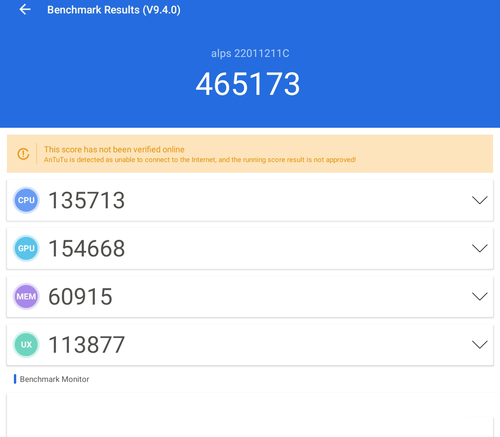
Task: Click the Benchmark Monitor chart area
Action: 250,415
